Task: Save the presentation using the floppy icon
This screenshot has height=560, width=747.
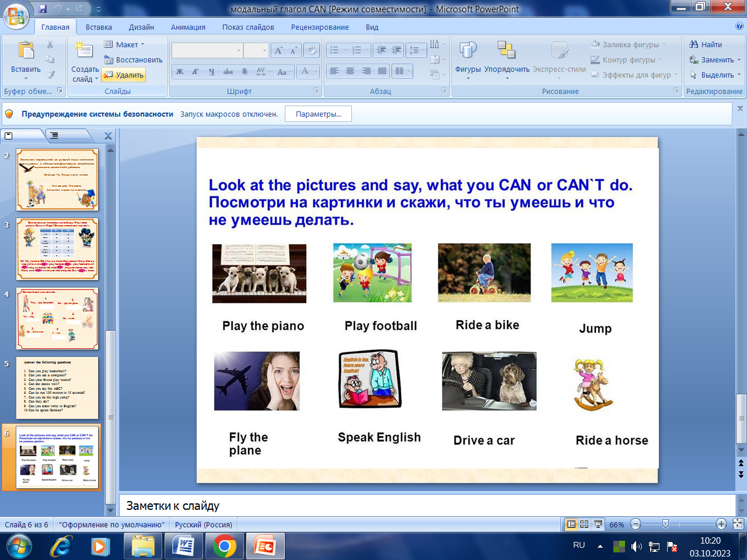Action: click(43, 9)
